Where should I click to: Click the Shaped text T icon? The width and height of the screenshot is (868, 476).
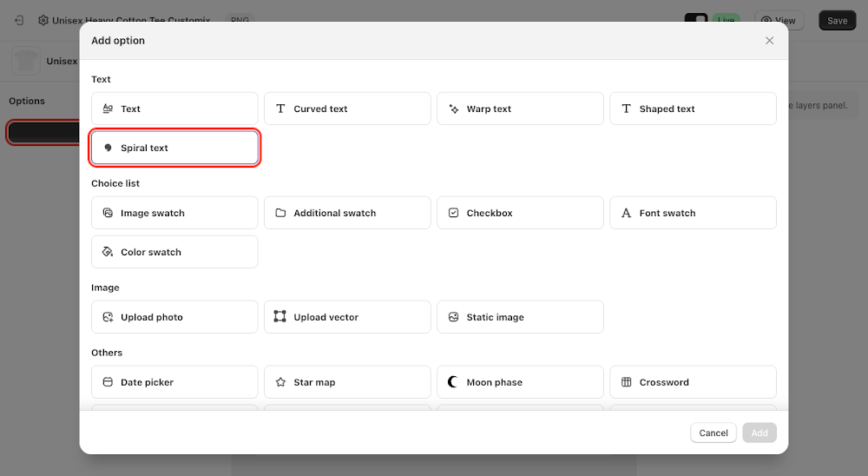coord(626,109)
